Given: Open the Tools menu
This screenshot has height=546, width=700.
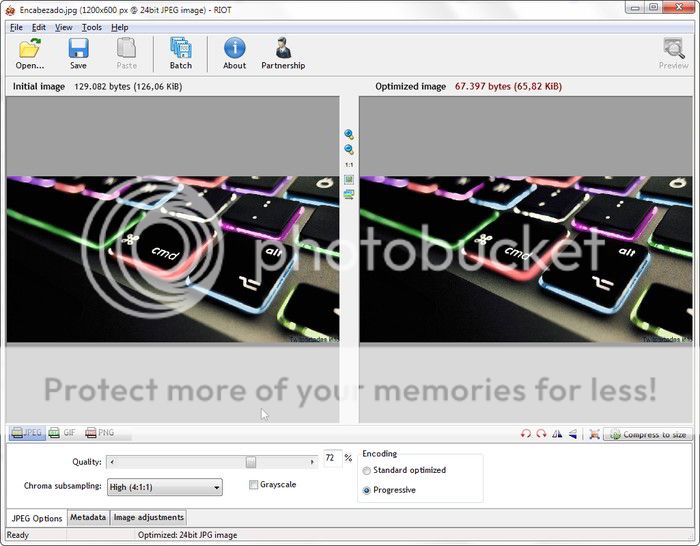Looking at the screenshot, I should [92, 27].
